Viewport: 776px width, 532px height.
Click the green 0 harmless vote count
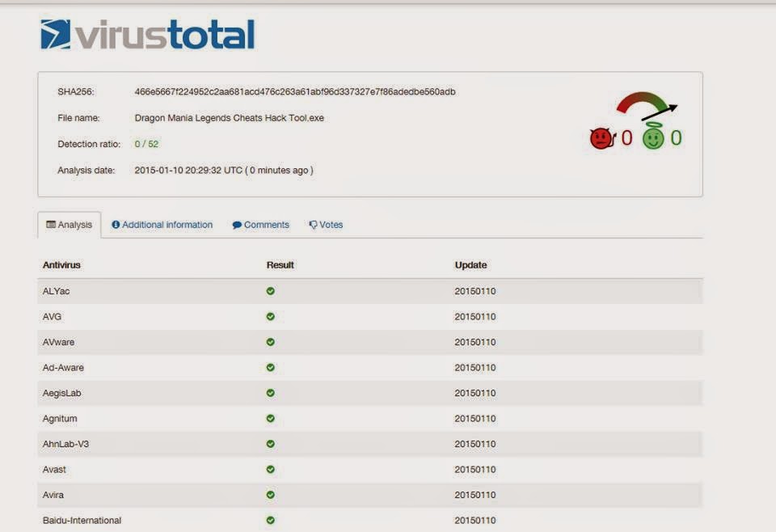tap(676, 138)
